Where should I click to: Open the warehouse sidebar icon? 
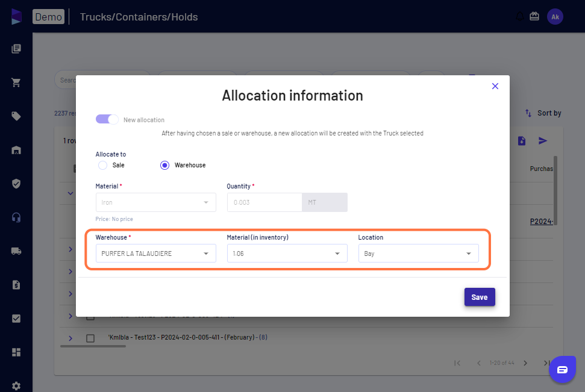[x=16, y=150]
